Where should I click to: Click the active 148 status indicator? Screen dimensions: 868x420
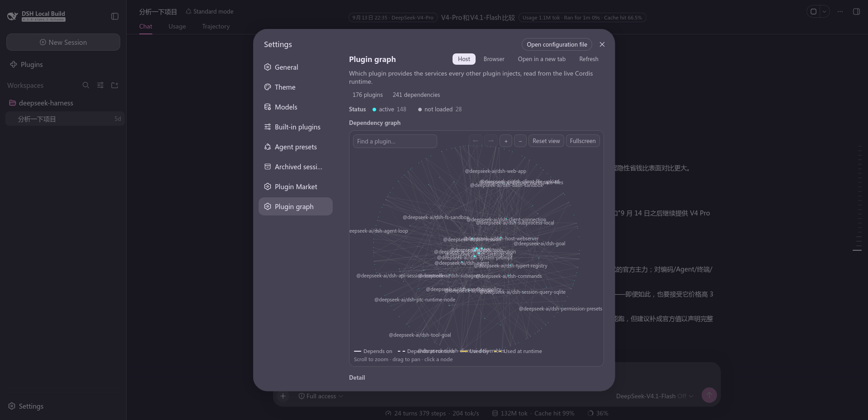(389, 109)
